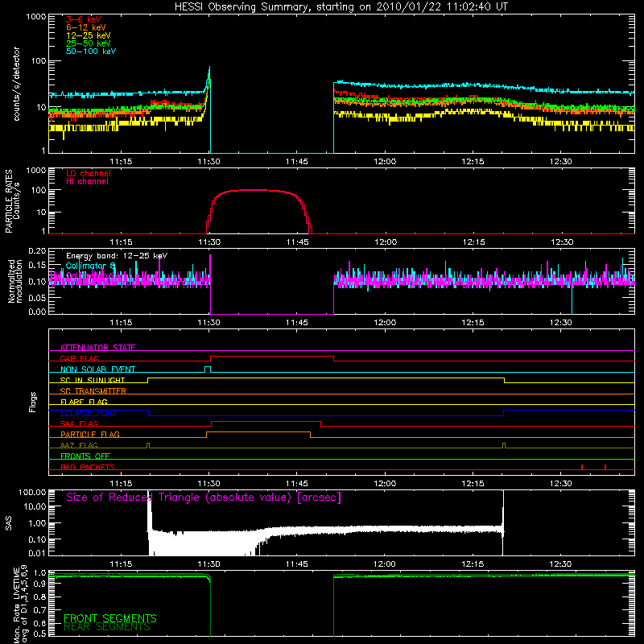Click the HI channel legend label
This screenshot has width=644, height=644.
tap(88, 181)
